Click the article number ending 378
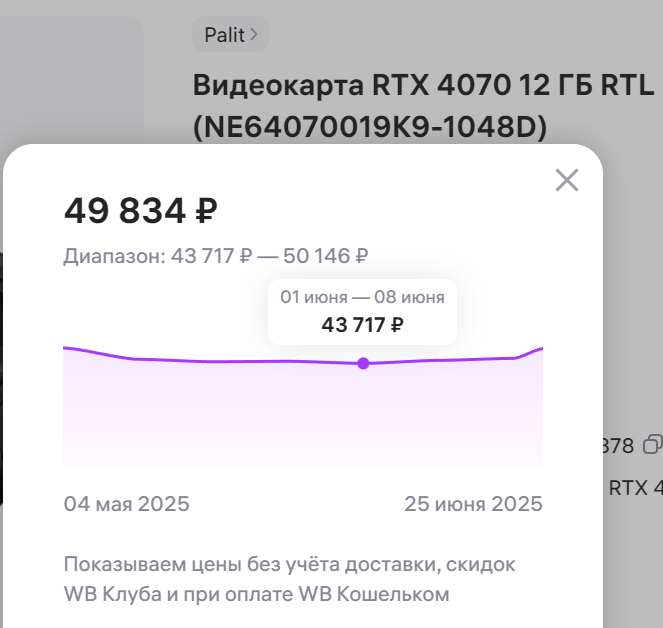663x628 pixels. pyautogui.click(x=618, y=446)
